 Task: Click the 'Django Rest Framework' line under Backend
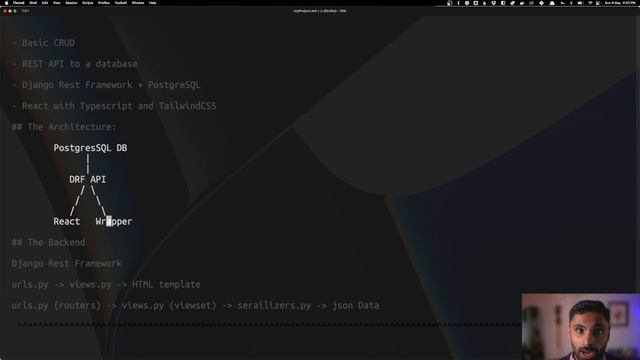point(67,263)
